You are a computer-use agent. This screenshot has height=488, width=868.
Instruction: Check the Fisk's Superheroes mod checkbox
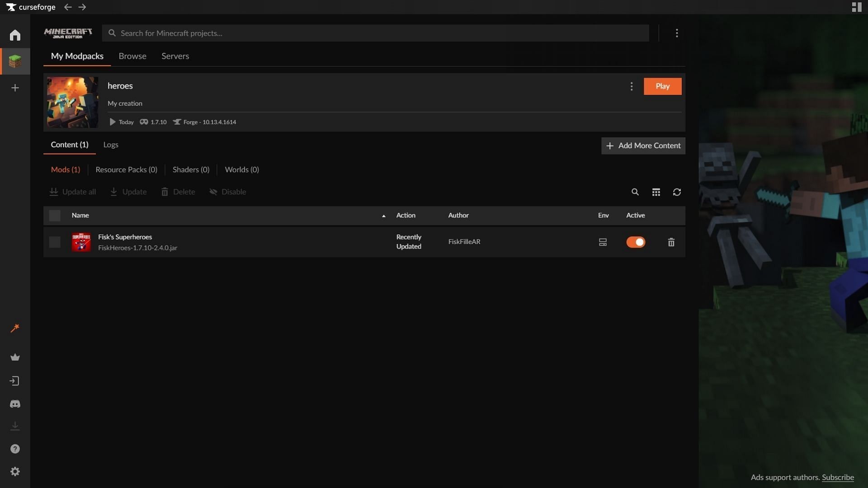pyautogui.click(x=54, y=242)
